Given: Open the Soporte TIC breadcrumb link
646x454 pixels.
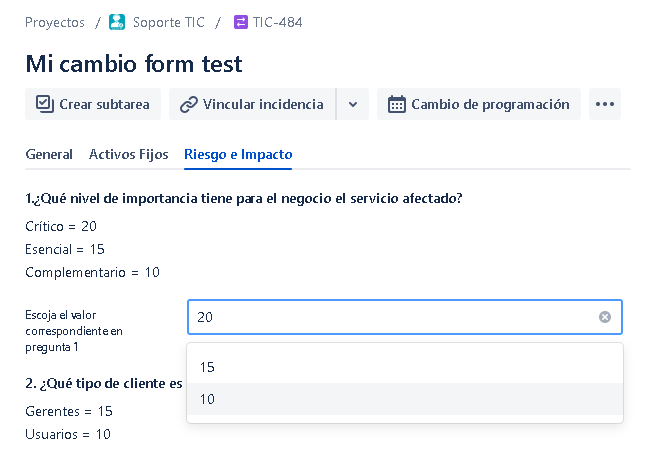Looking at the screenshot, I should click(x=169, y=22).
